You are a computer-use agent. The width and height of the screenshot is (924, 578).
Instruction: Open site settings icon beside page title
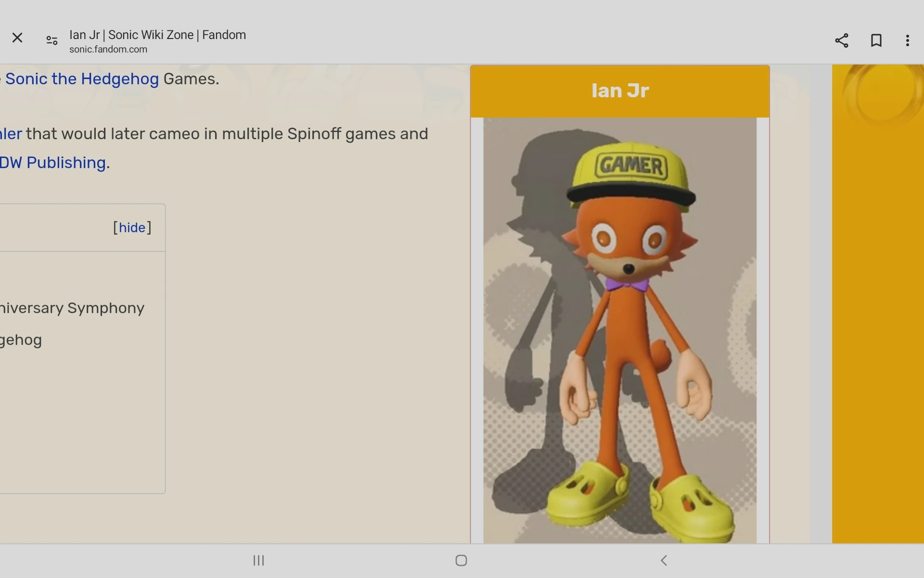point(52,40)
